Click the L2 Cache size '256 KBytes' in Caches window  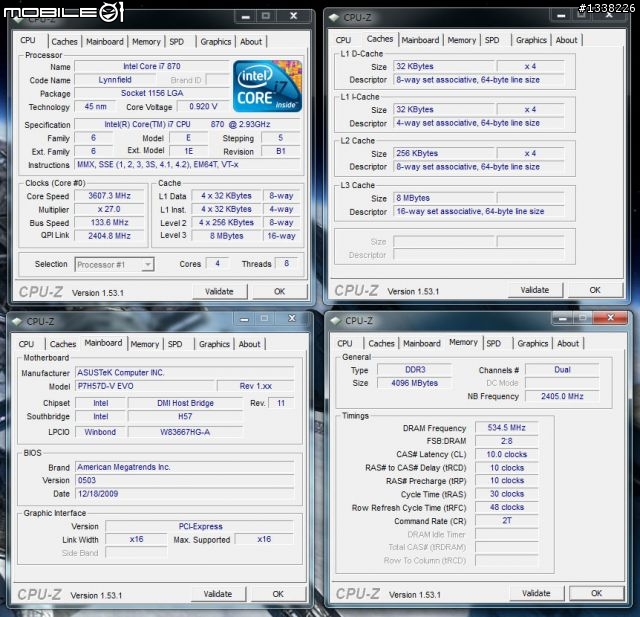coord(443,153)
